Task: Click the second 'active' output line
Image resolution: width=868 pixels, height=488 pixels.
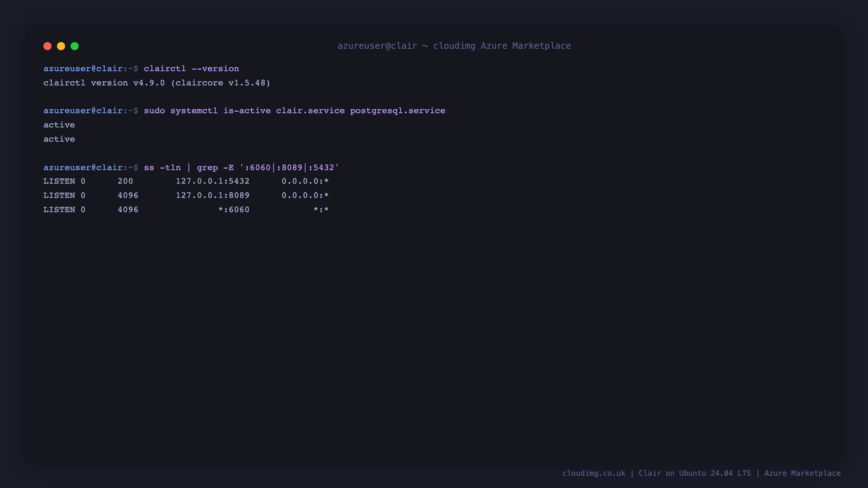Action: pyautogui.click(x=59, y=139)
